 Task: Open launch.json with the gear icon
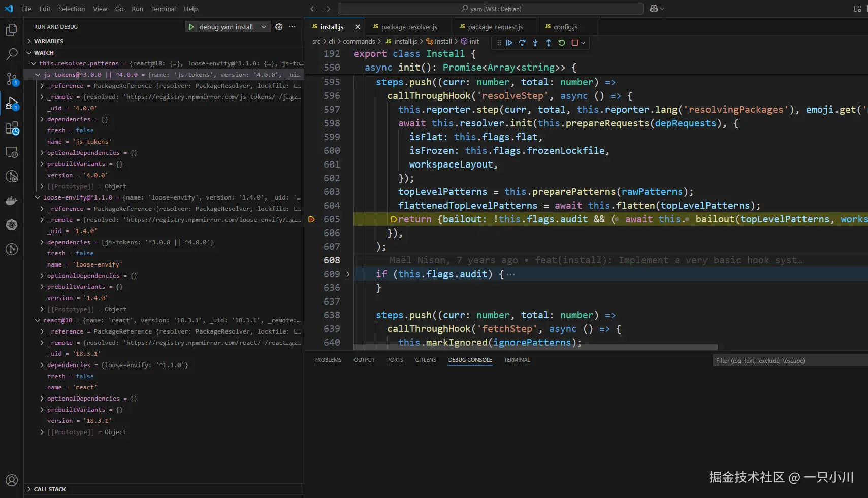279,27
